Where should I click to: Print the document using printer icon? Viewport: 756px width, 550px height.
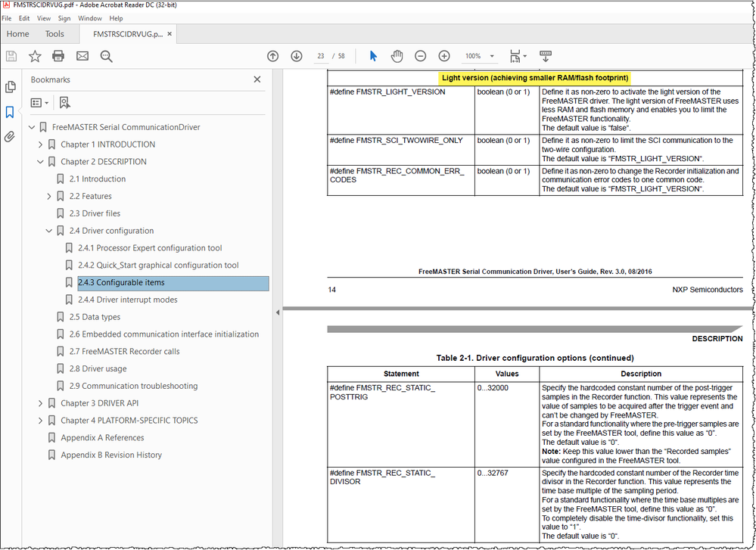(x=58, y=56)
